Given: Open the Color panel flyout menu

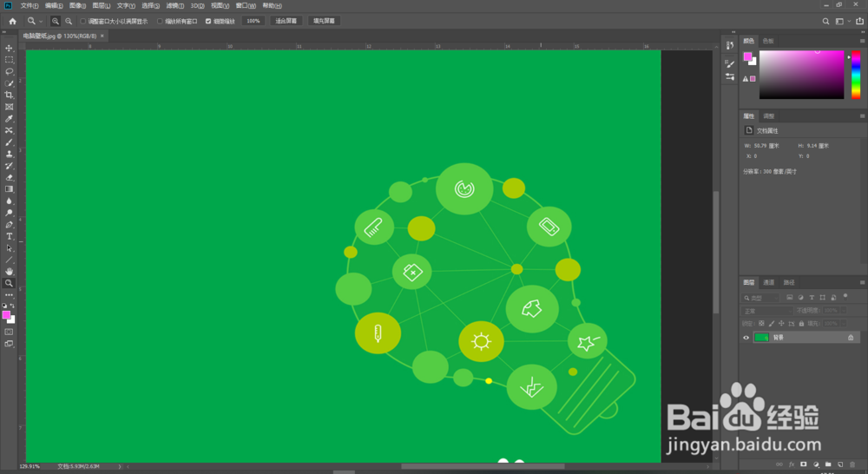Looking at the screenshot, I should point(862,41).
